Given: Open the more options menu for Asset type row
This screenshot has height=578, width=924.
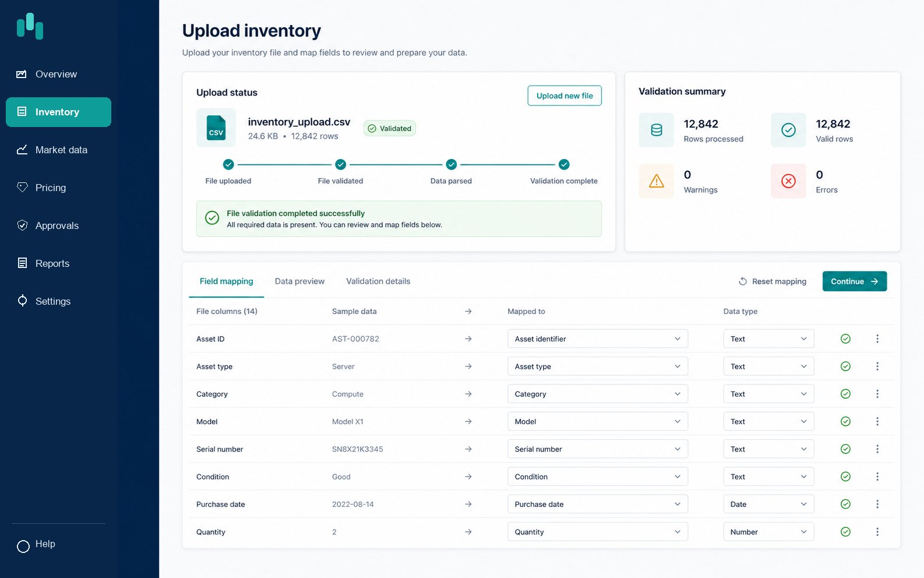Looking at the screenshot, I should pos(877,366).
